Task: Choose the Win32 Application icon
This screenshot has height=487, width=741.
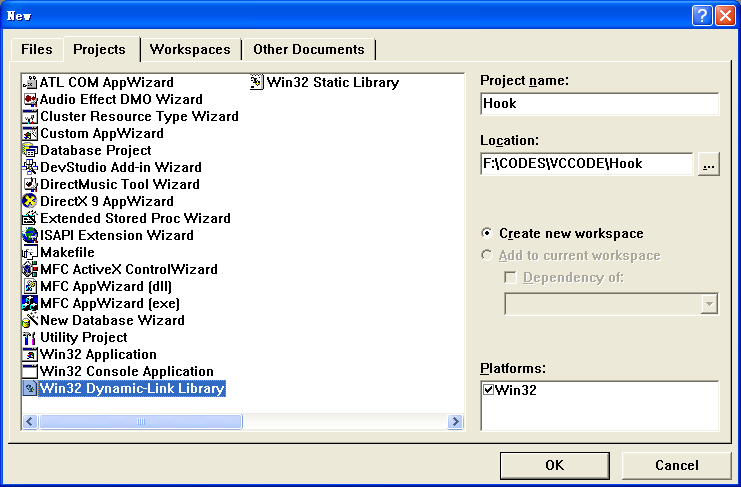Action: pos(30,354)
